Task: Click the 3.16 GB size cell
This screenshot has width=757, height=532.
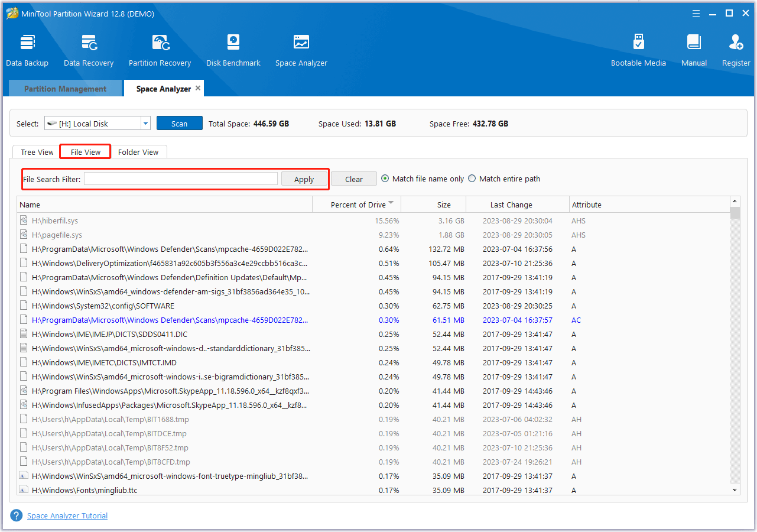Action: (450, 220)
